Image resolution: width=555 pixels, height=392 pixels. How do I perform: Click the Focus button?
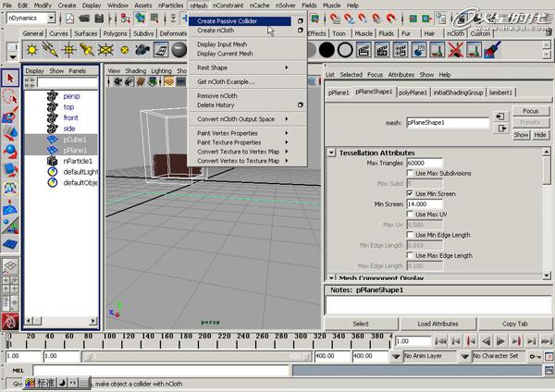click(531, 111)
